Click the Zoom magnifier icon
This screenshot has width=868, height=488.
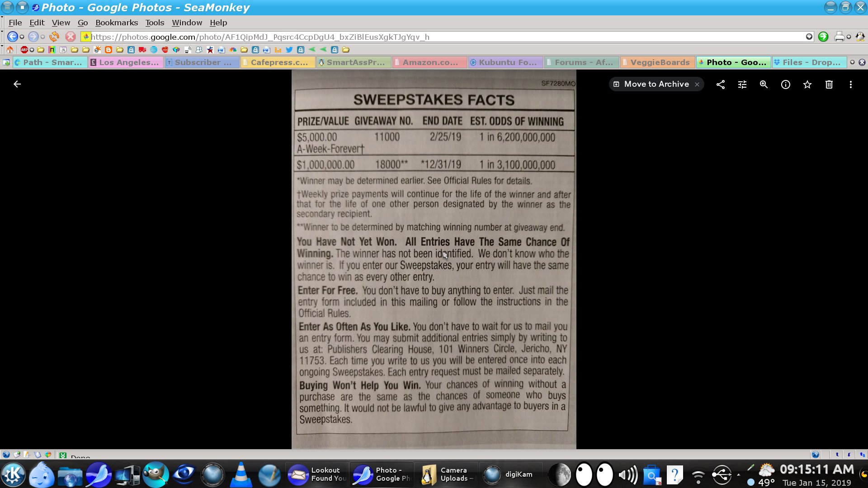click(764, 84)
